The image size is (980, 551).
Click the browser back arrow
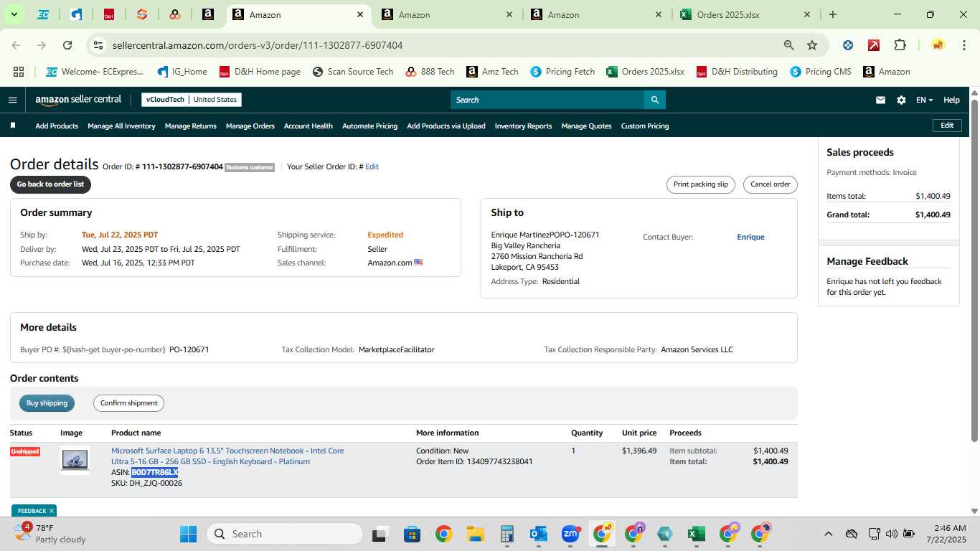[x=16, y=45]
